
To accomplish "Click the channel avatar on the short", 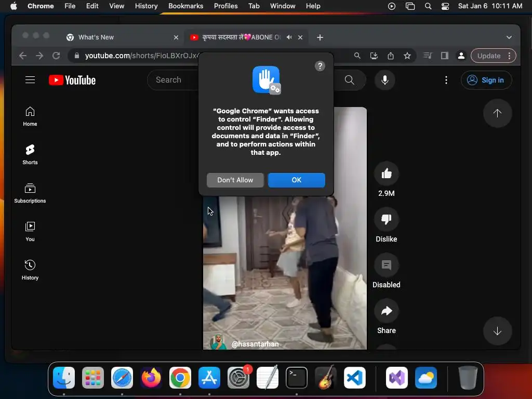I will pos(218,342).
